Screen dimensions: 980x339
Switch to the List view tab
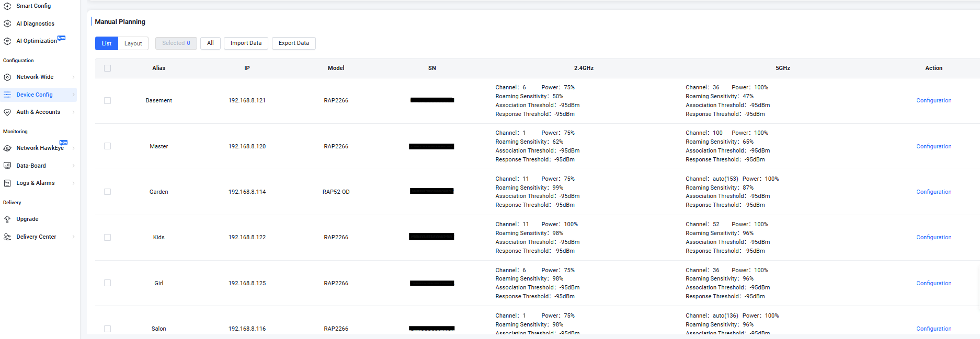[x=107, y=43]
